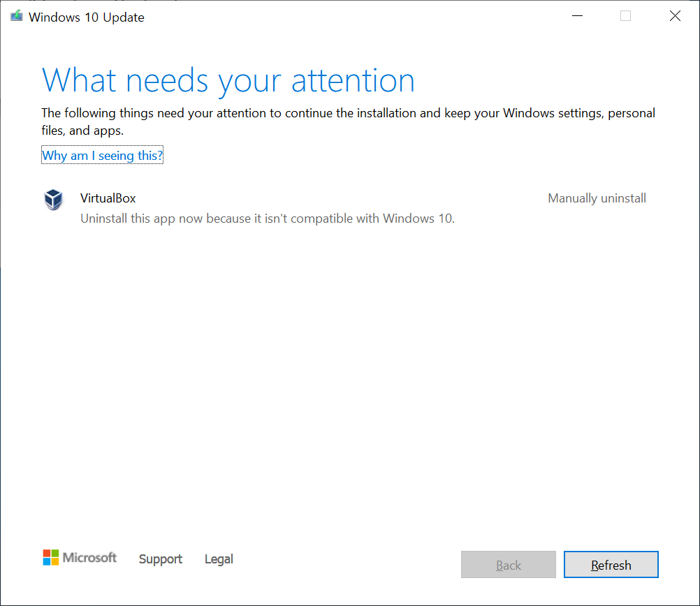Click the Refresh button
This screenshot has width=700, height=606.
pyautogui.click(x=611, y=565)
